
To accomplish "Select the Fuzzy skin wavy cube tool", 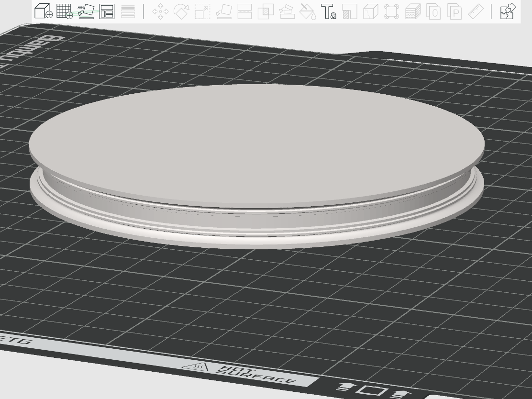I will [x=412, y=11].
